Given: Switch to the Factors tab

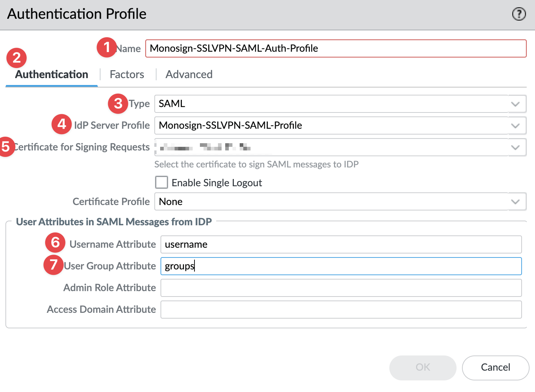Looking at the screenshot, I should [127, 74].
